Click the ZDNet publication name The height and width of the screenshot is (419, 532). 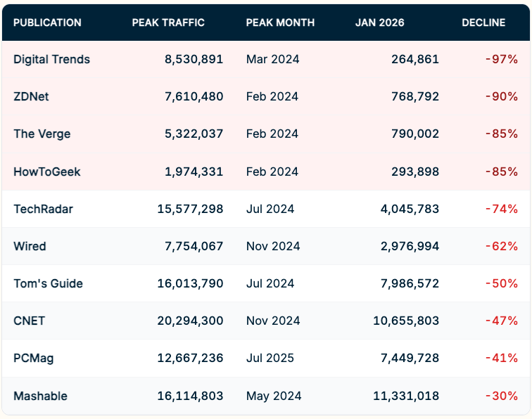point(32,96)
